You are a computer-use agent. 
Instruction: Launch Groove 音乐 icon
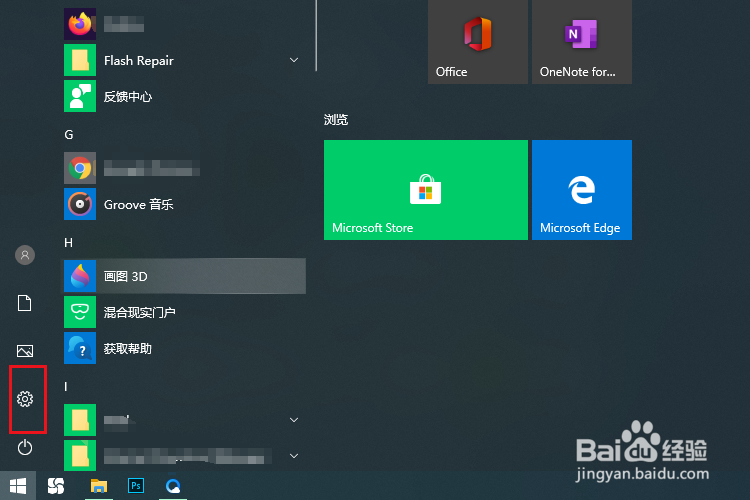(80, 204)
